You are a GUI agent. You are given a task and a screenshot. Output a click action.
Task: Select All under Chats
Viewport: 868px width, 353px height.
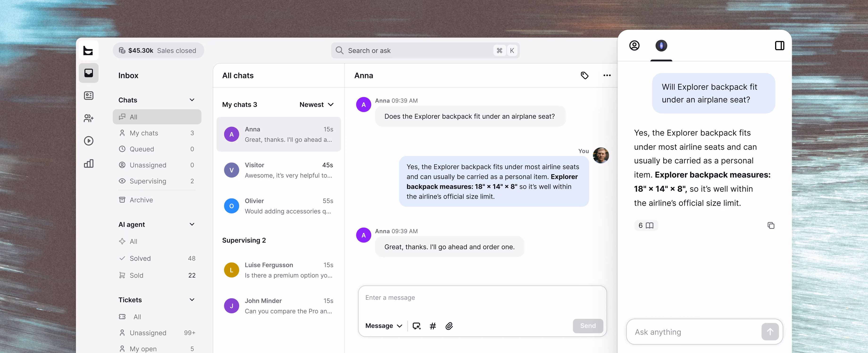point(157,117)
